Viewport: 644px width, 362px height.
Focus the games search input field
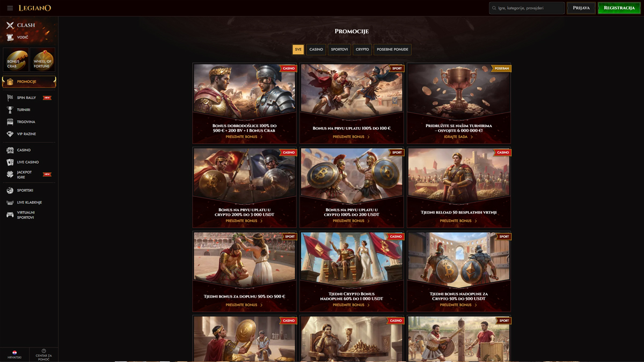tap(529, 8)
